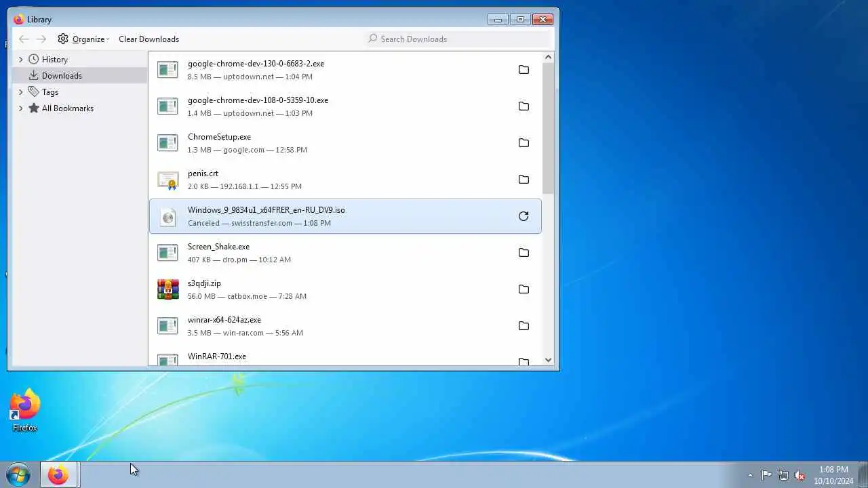The image size is (868, 488).
Task: Click the magnifier icon in Search Downloads
Action: [x=372, y=39]
